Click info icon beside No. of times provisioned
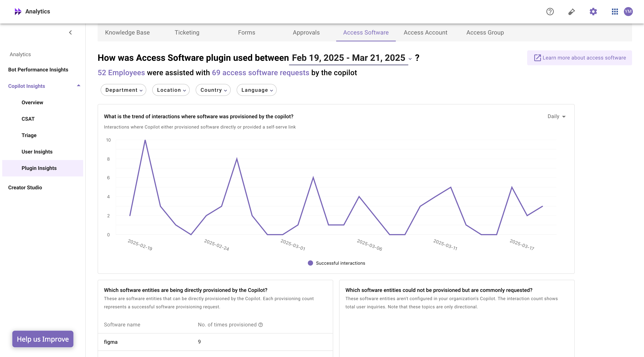 [261, 325]
